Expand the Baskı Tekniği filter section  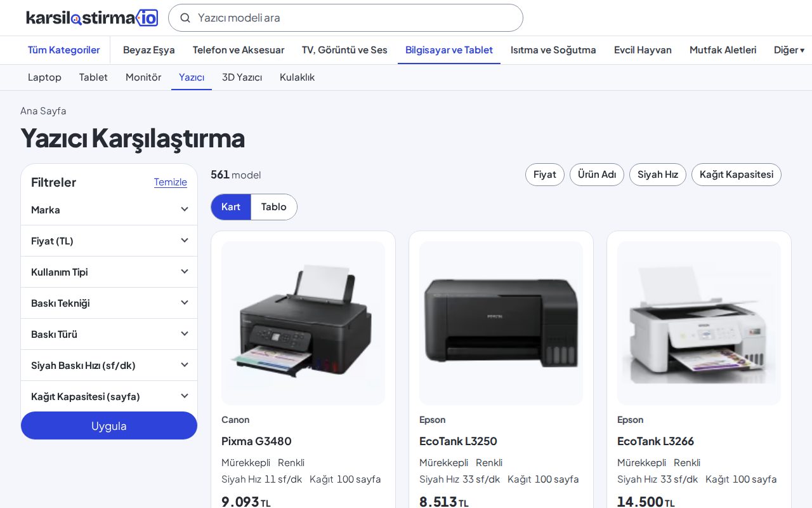click(x=109, y=303)
